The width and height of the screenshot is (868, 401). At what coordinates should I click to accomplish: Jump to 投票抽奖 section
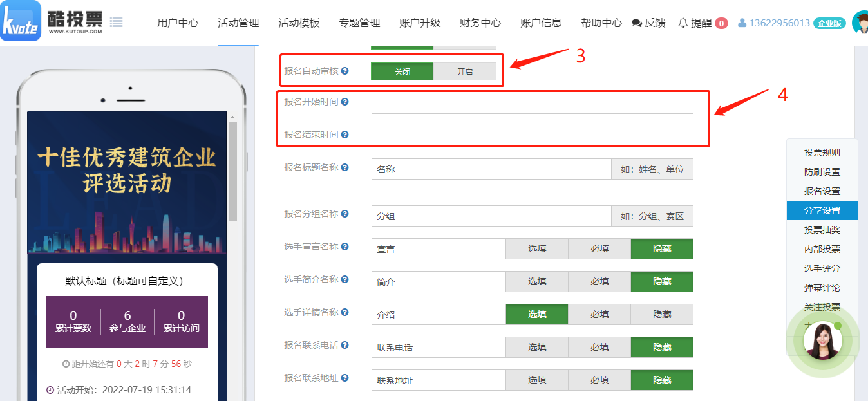(x=822, y=230)
